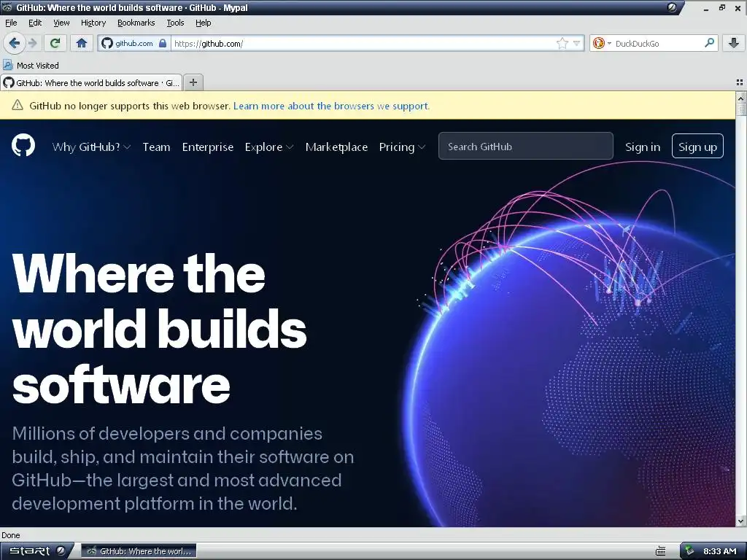Image resolution: width=747 pixels, height=560 pixels.
Task: Follow the Learn more about browsers link
Action: click(331, 106)
